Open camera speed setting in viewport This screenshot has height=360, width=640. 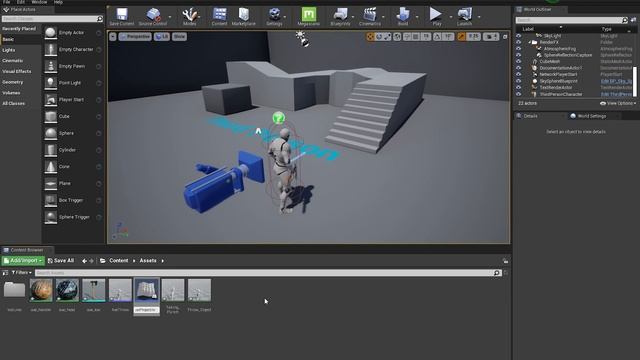pos(491,37)
